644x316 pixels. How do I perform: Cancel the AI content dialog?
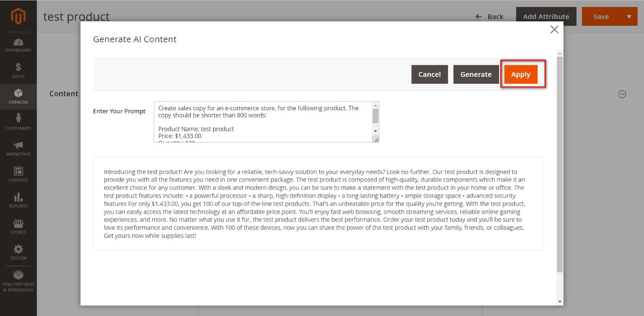tap(429, 74)
